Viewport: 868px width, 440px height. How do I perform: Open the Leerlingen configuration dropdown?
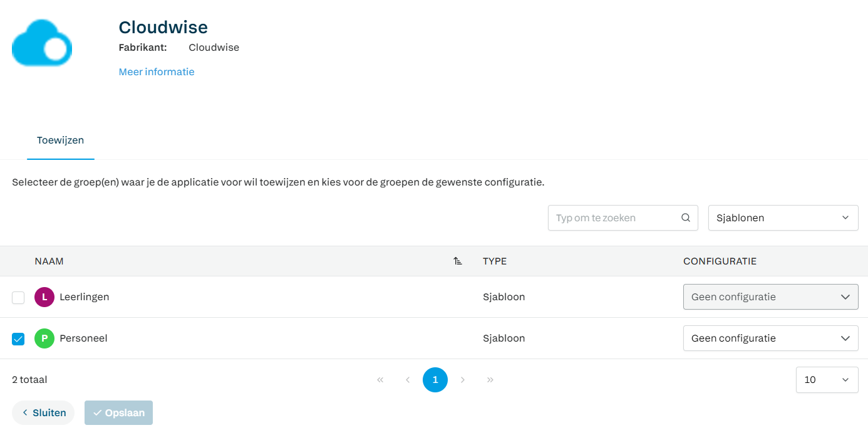771,297
